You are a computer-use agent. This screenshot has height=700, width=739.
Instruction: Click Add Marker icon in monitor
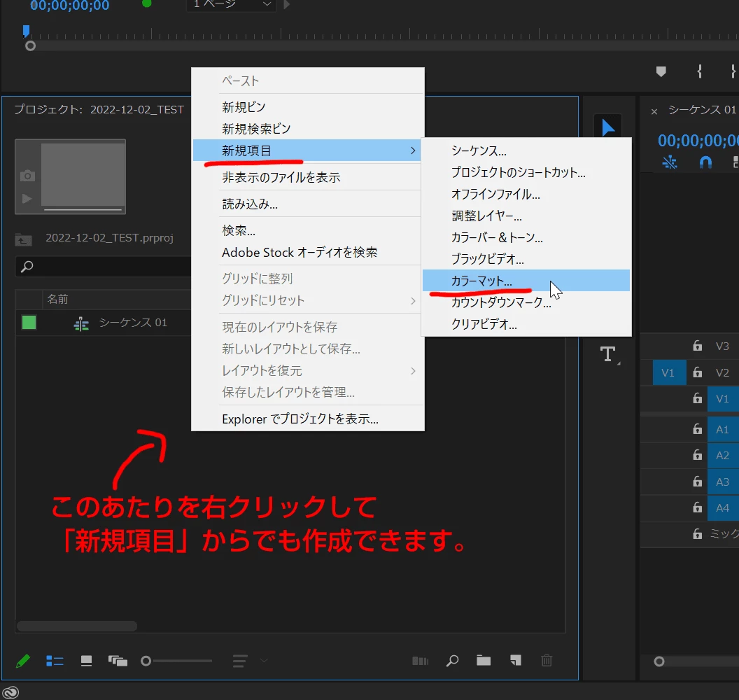point(661,71)
